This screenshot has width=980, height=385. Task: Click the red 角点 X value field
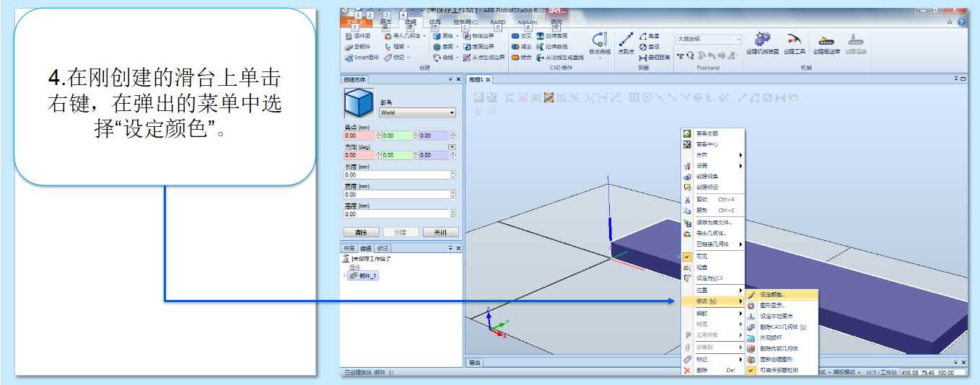coord(360,136)
